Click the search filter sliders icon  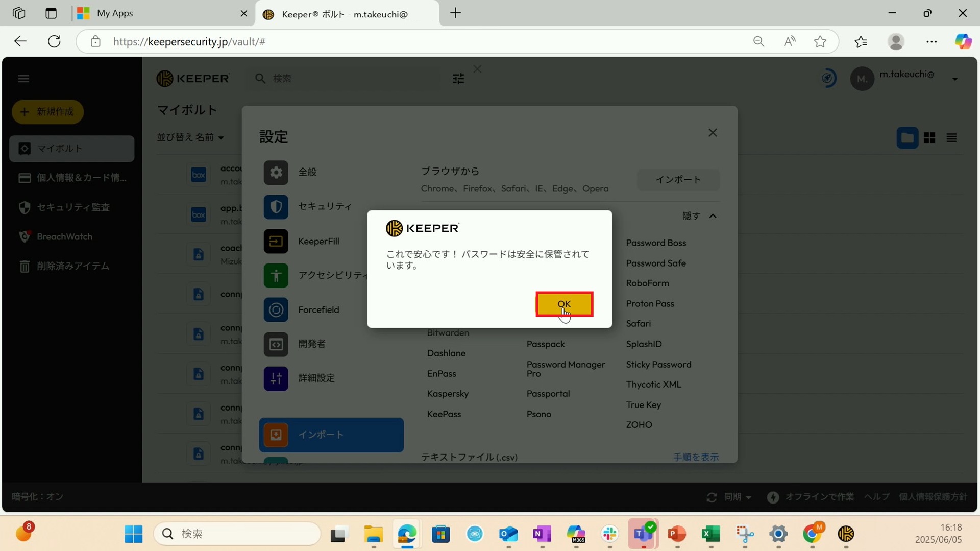[x=458, y=79]
